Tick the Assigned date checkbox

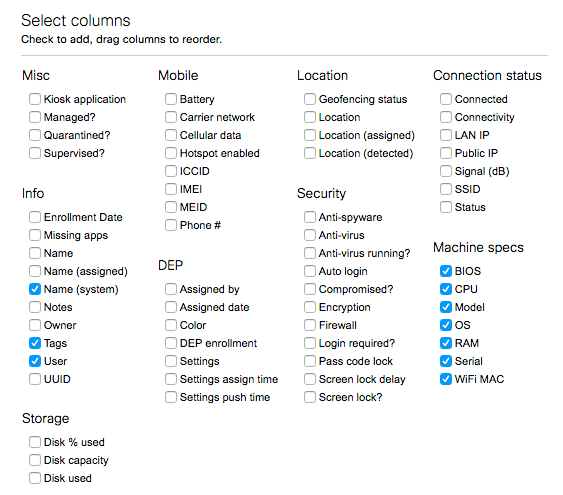pyautogui.click(x=171, y=307)
